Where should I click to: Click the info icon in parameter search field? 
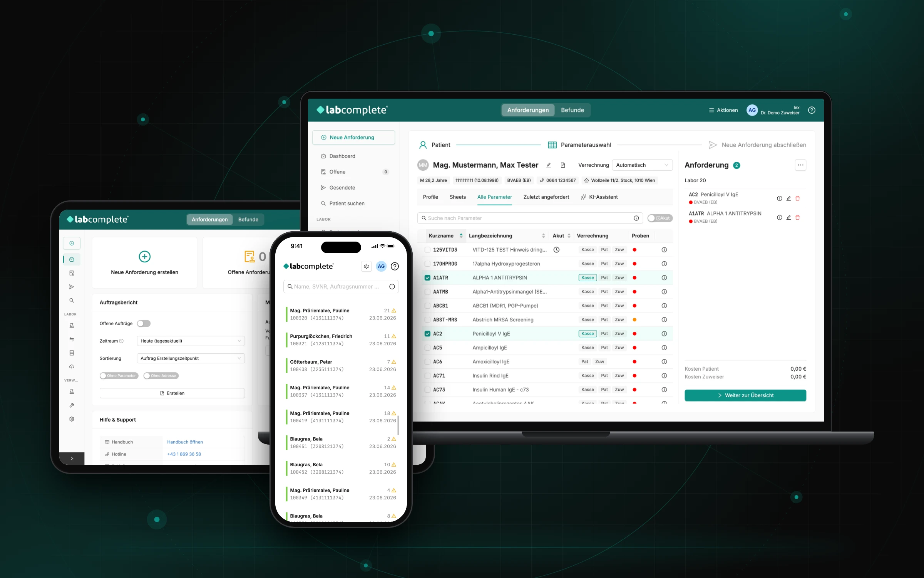(636, 218)
